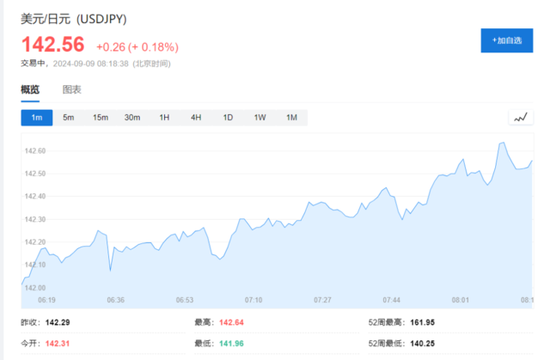Image resolution: width=550 pixels, height=360 pixels.
Task: Open the 图表 chart tab
Action: coord(72,90)
